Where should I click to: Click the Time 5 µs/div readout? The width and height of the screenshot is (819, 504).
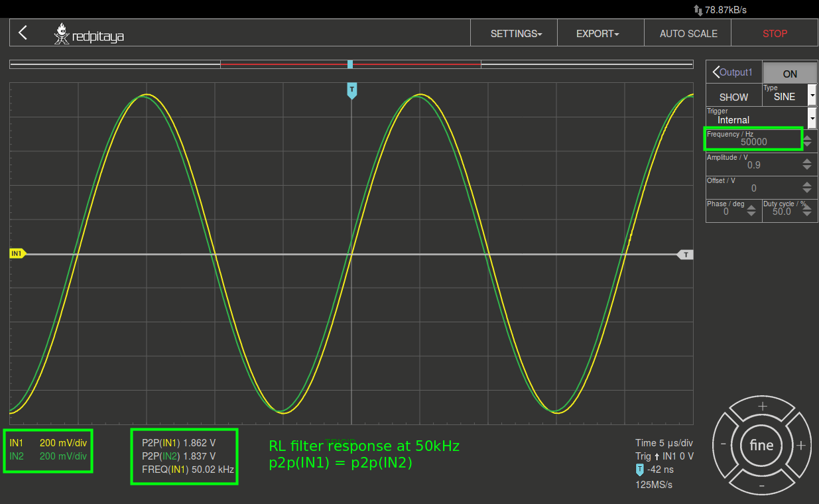pyautogui.click(x=664, y=443)
